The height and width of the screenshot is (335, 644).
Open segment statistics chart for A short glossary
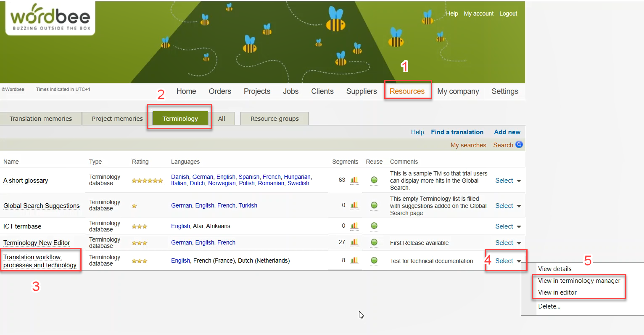(354, 180)
